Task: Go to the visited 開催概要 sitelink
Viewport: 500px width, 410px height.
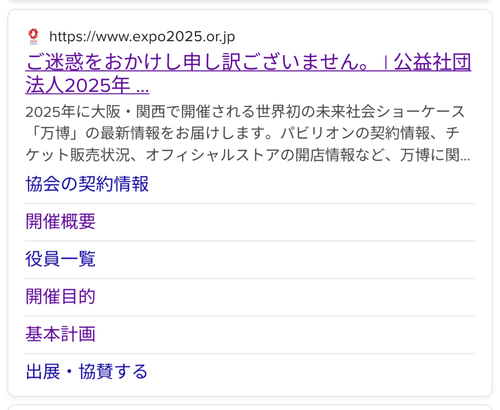Action: pyautogui.click(x=60, y=221)
